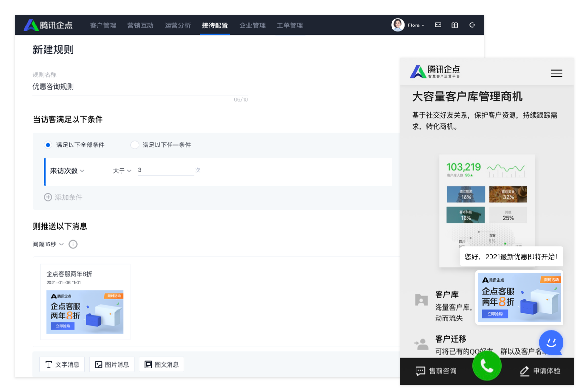Screen dimensions: 588x392
Task: Click the 新建规则 page title
Action: click(x=53, y=49)
